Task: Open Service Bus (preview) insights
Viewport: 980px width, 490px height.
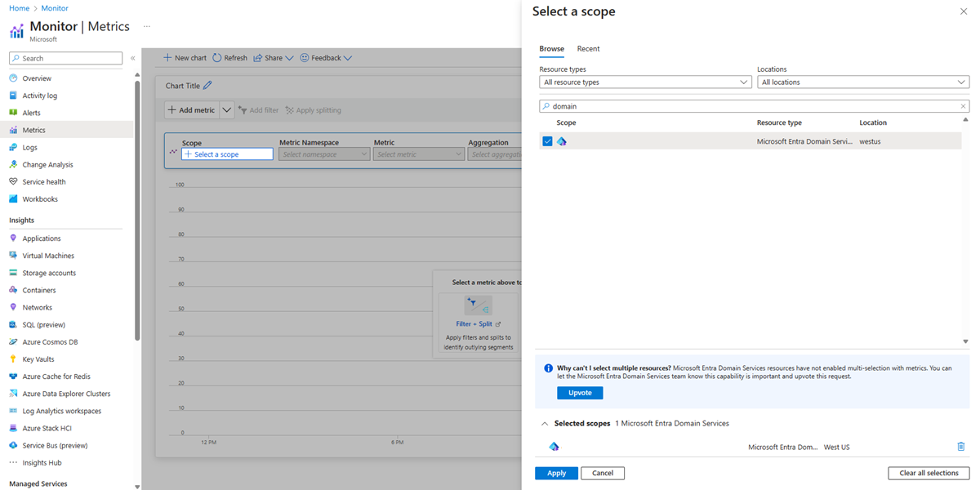Action: click(x=55, y=446)
